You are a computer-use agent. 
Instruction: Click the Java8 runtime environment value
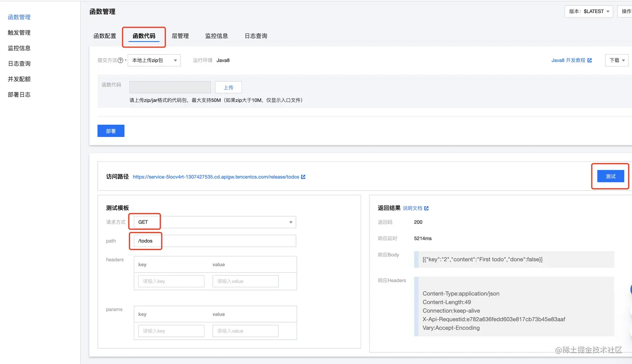[x=223, y=61]
